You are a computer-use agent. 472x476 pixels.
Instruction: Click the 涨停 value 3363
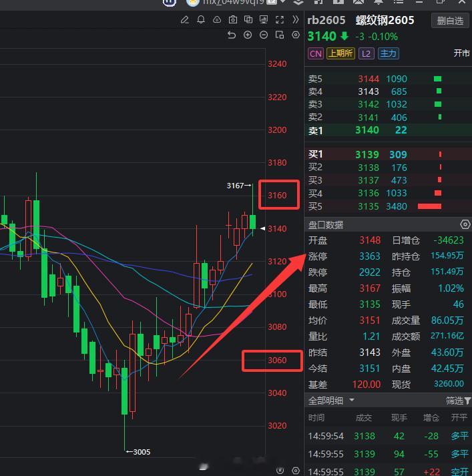[x=370, y=256]
